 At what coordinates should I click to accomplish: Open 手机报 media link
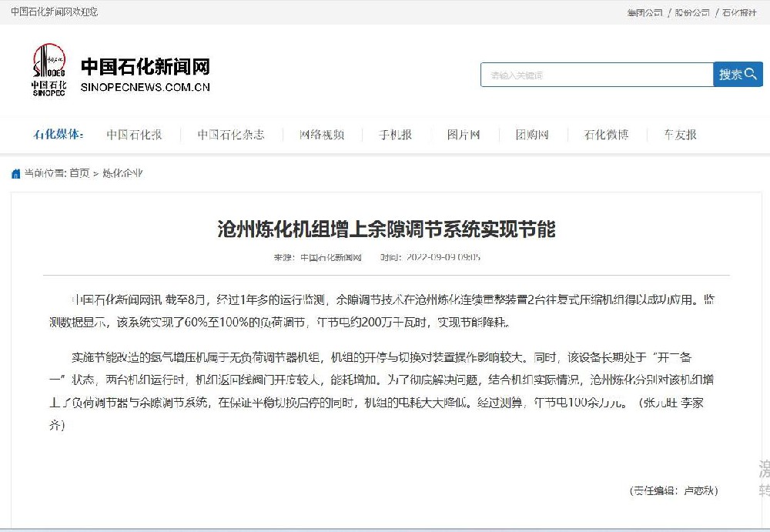pyautogui.click(x=395, y=135)
